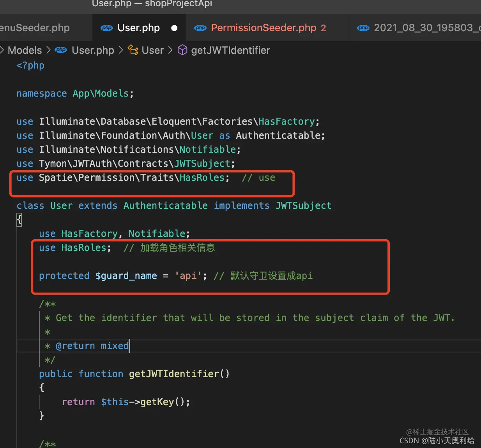Viewport: 481px width, 448px height.
Task: Click the unsaved dot on User.php tab
Action: (174, 28)
